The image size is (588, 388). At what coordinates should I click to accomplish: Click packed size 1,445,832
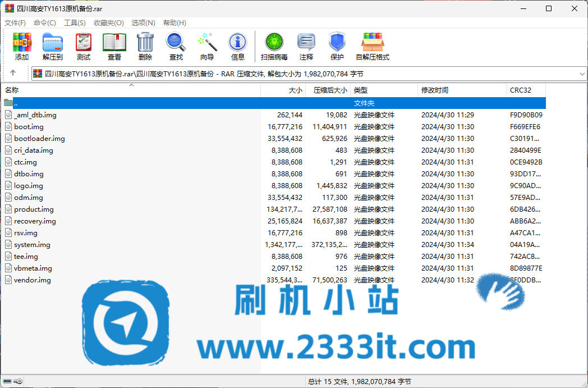332,185
